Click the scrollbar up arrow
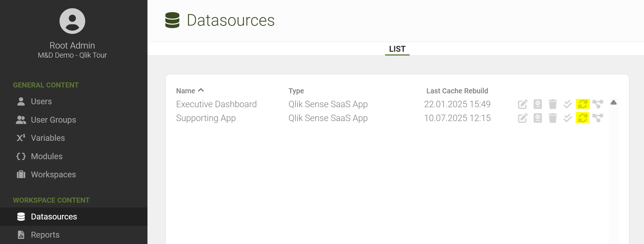 pyautogui.click(x=613, y=102)
